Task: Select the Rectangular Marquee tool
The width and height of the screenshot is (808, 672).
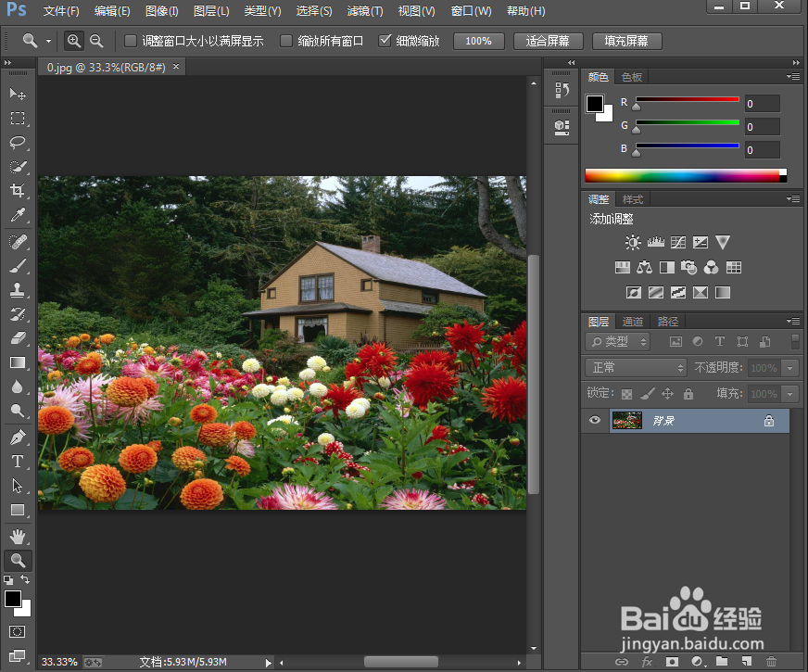Action: 18,118
